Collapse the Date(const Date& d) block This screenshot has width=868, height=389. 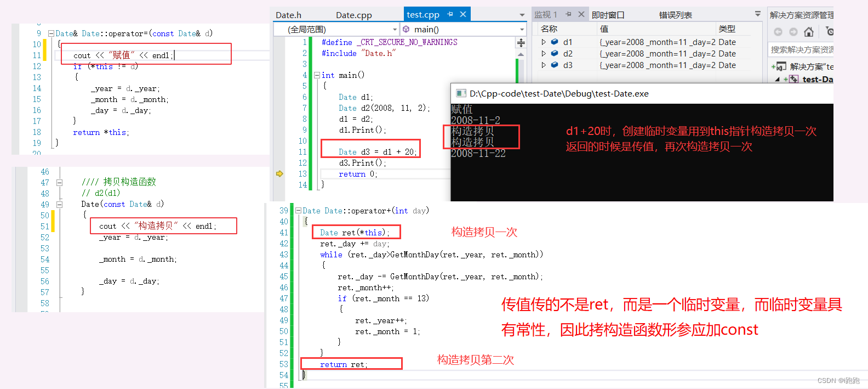60,205
